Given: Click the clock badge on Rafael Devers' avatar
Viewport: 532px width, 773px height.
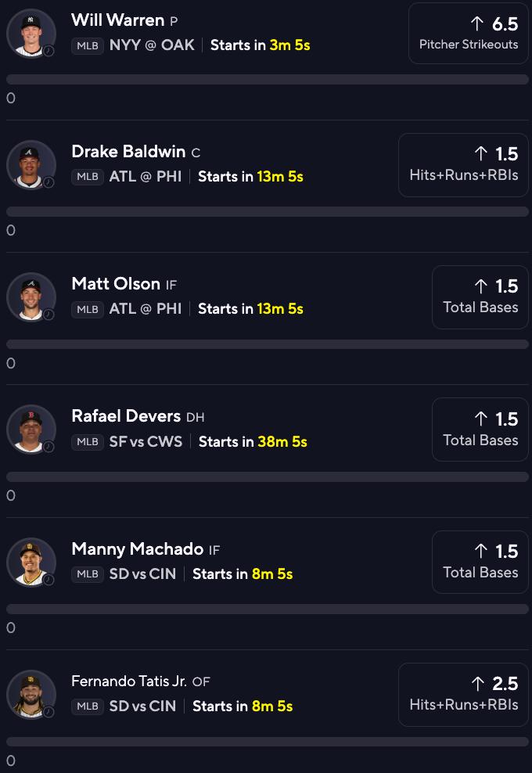Looking at the screenshot, I should [x=49, y=447].
